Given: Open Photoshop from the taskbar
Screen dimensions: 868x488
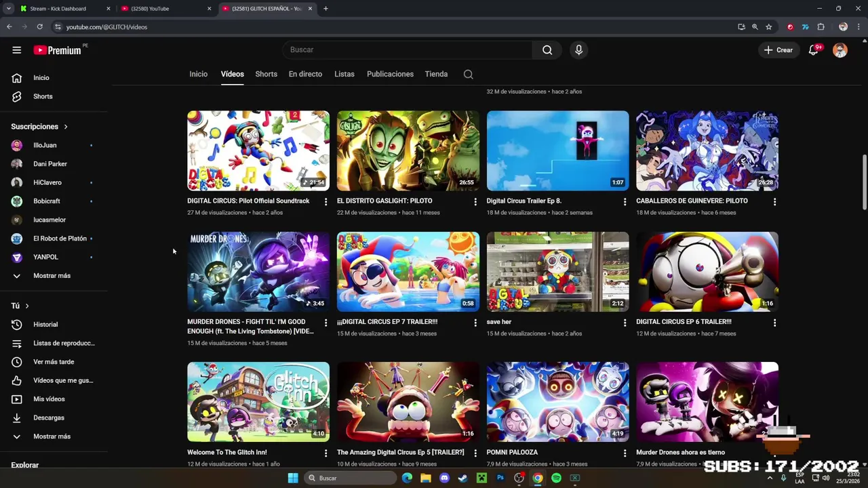Looking at the screenshot, I should (500, 478).
